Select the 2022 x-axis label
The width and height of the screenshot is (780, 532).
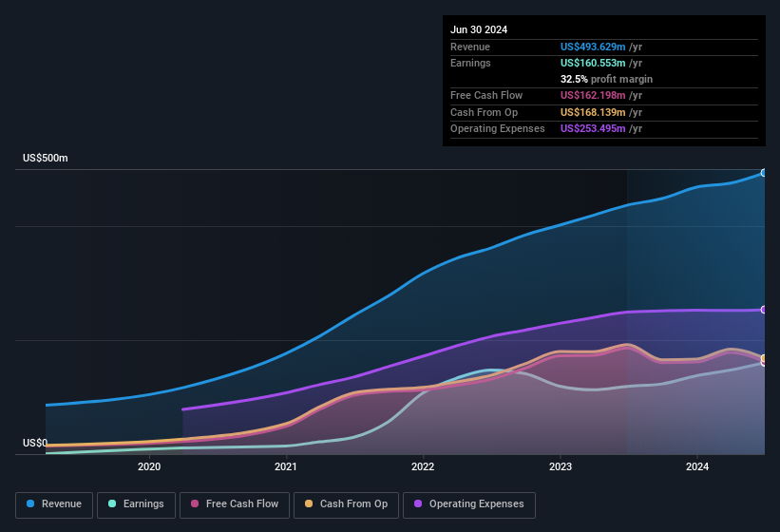[x=423, y=466]
